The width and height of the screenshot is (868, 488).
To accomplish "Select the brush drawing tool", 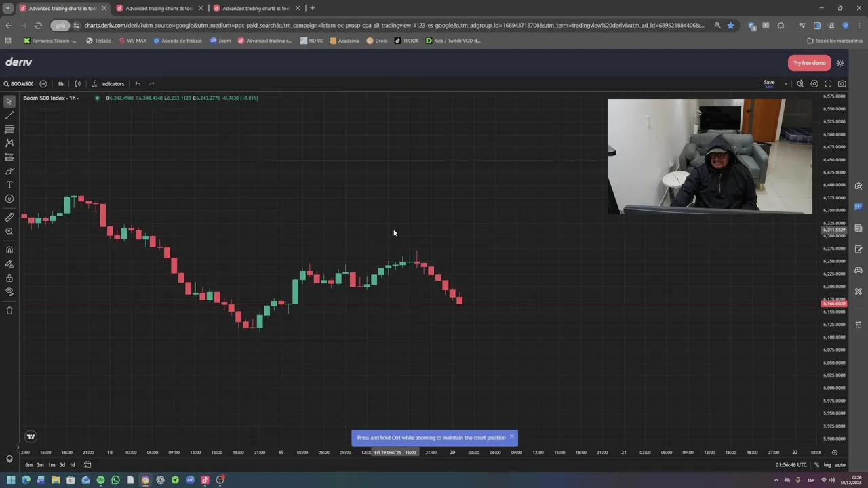I will tap(9, 171).
